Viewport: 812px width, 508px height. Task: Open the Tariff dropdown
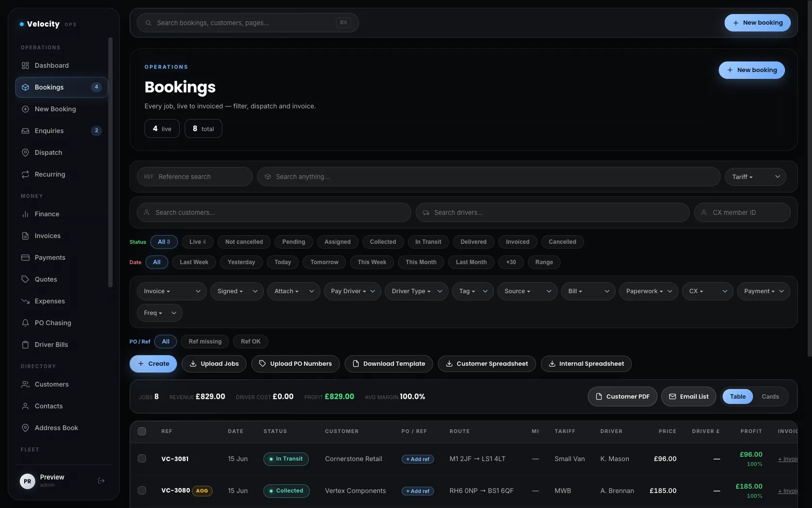(x=755, y=177)
